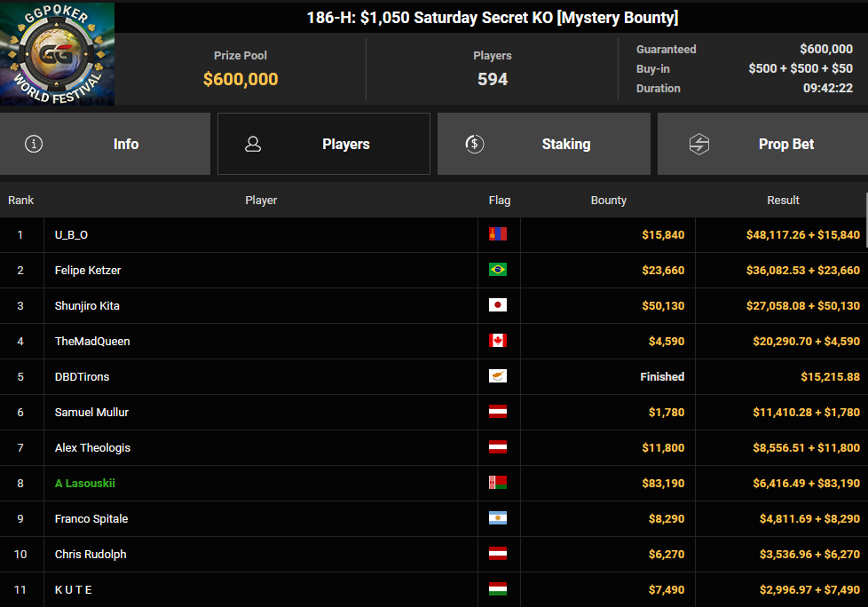Screen dimensions: 868x607
Task: Click the Staking dollar coin icon
Action: coord(475,144)
